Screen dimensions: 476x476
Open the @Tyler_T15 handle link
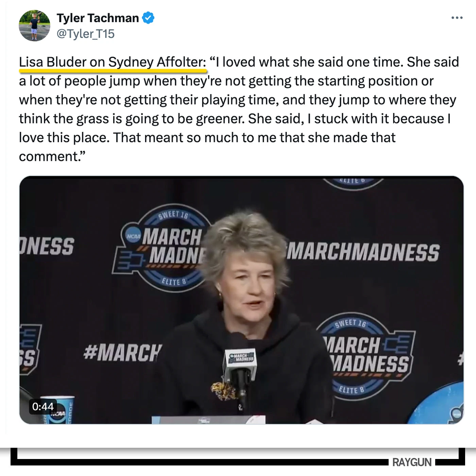tap(85, 34)
